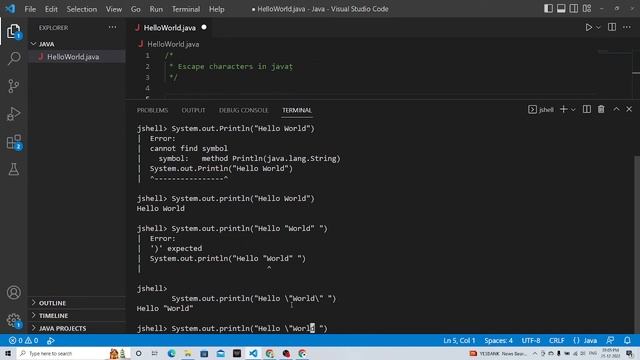Add a new terminal with plus icon
The image size is (640, 360).
click(564, 109)
